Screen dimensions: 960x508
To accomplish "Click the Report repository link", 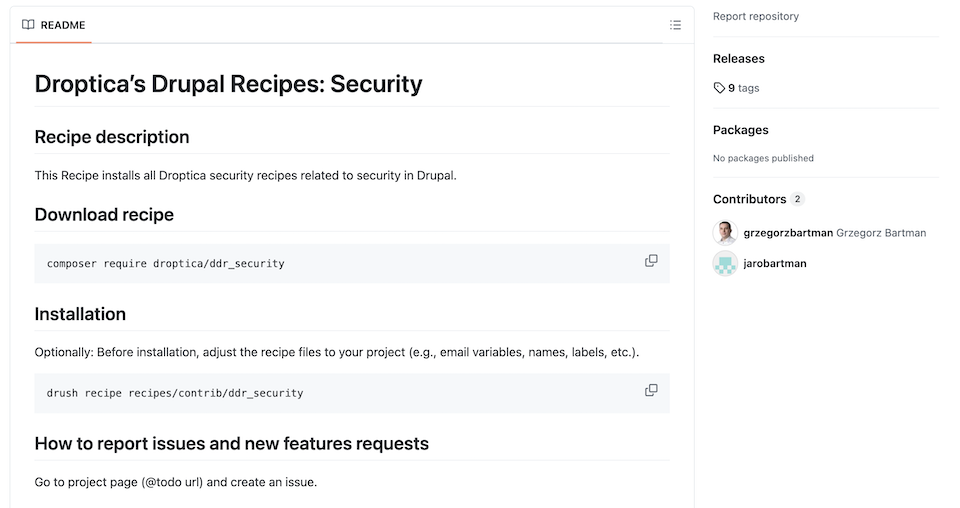I will tap(756, 17).
